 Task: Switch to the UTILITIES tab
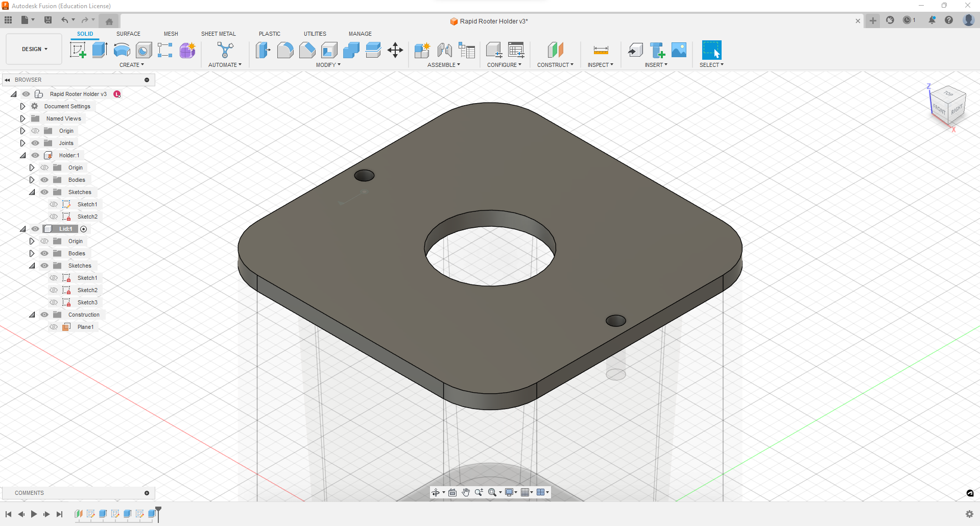(x=315, y=34)
